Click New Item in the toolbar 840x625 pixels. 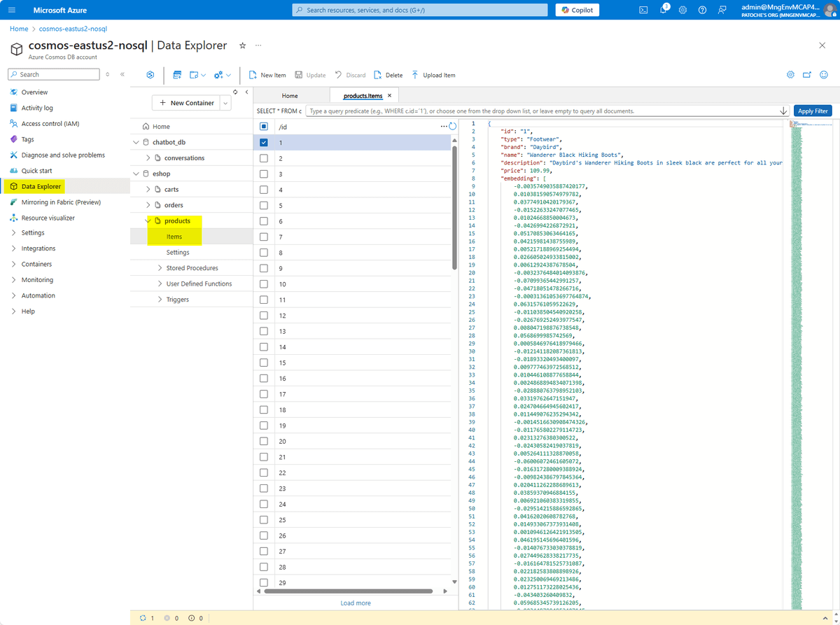click(267, 75)
